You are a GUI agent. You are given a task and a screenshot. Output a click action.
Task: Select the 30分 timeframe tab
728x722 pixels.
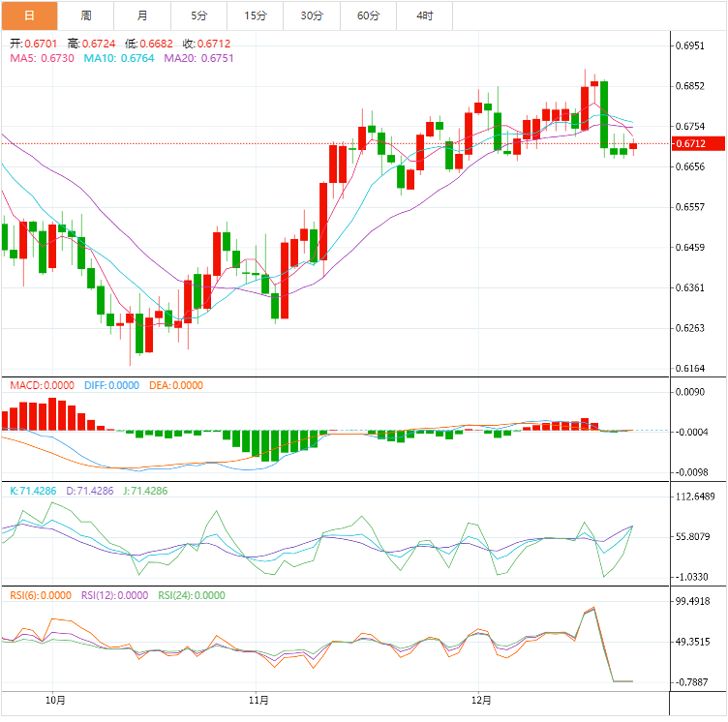[312, 15]
